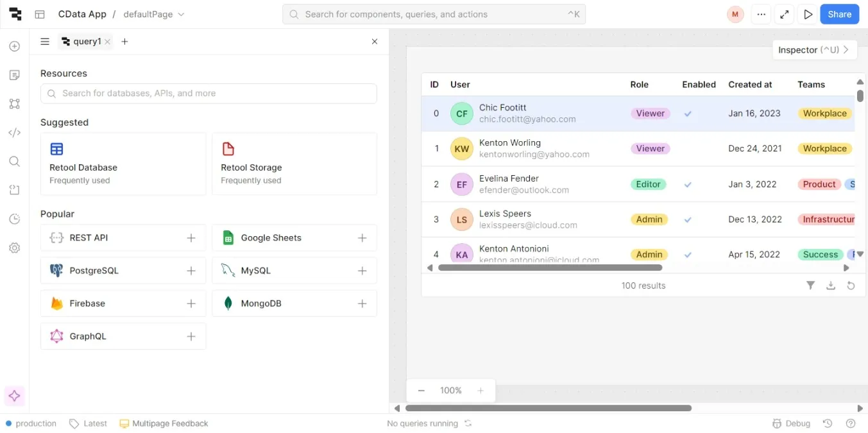Toggle Enabled checkmark for Lexis Speers
The height and width of the screenshot is (433, 868).
(688, 219)
